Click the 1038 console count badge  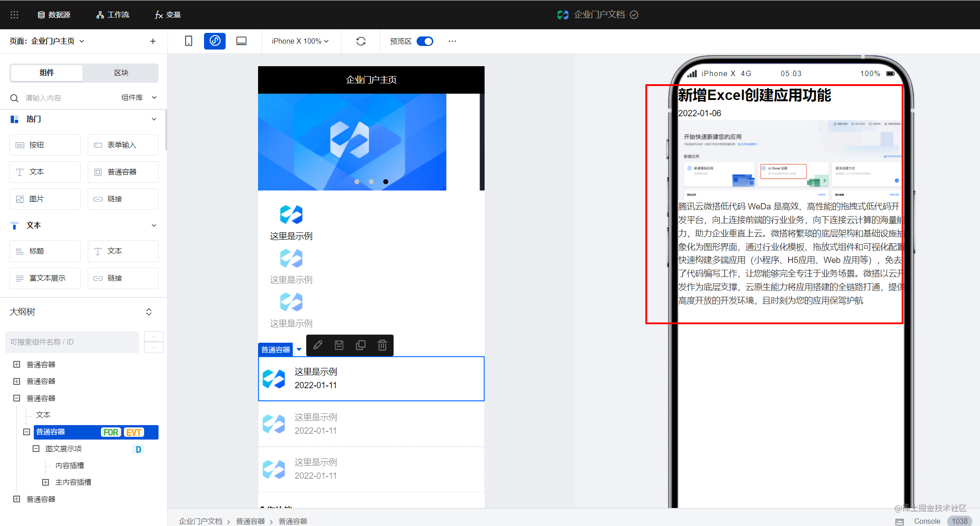click(x=960, y=521)
